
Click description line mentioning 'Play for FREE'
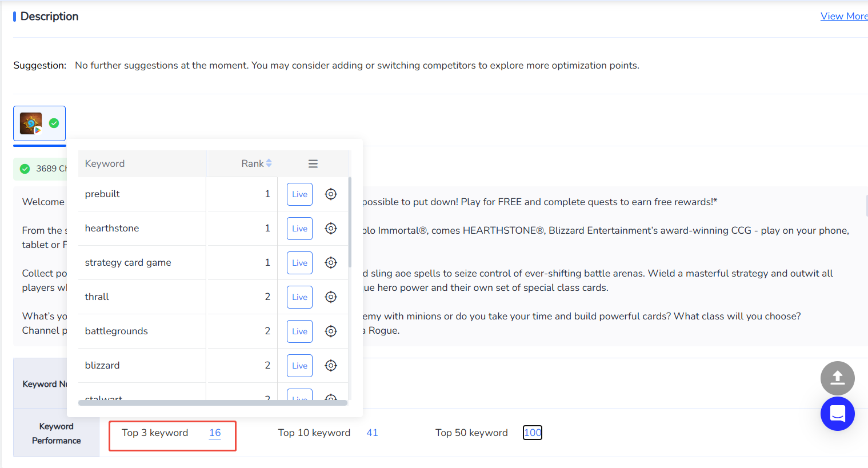(540, 202)
